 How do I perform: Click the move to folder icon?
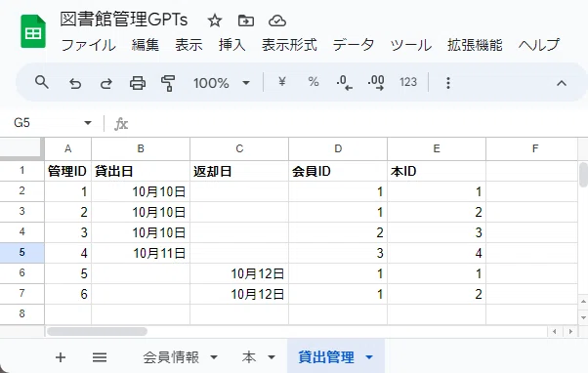point(246,21)
